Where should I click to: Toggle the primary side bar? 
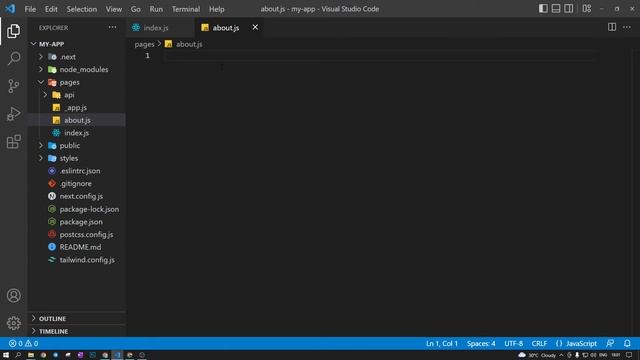click(x=543, y=9)
